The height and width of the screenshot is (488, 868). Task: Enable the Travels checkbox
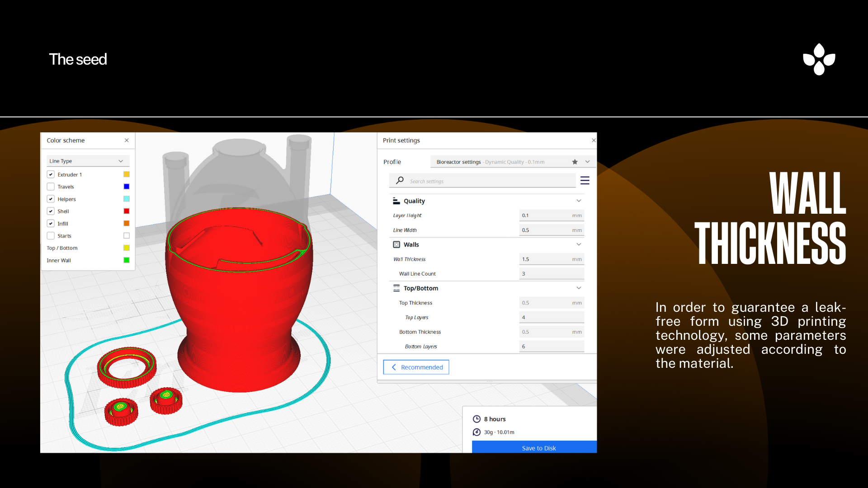51,187
